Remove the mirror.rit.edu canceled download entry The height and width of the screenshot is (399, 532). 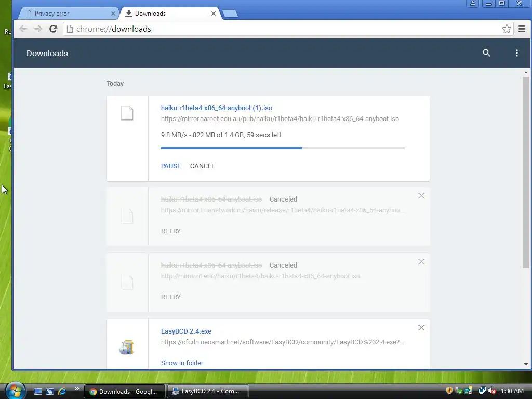(421, 262)
